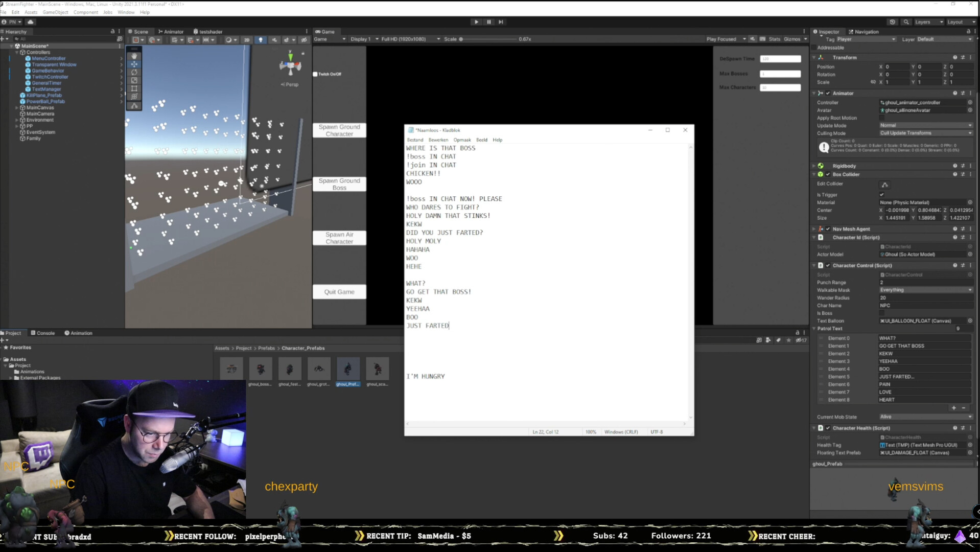
Task: Click the Play button in Unity toolbar
Action: tap(476, 22)
